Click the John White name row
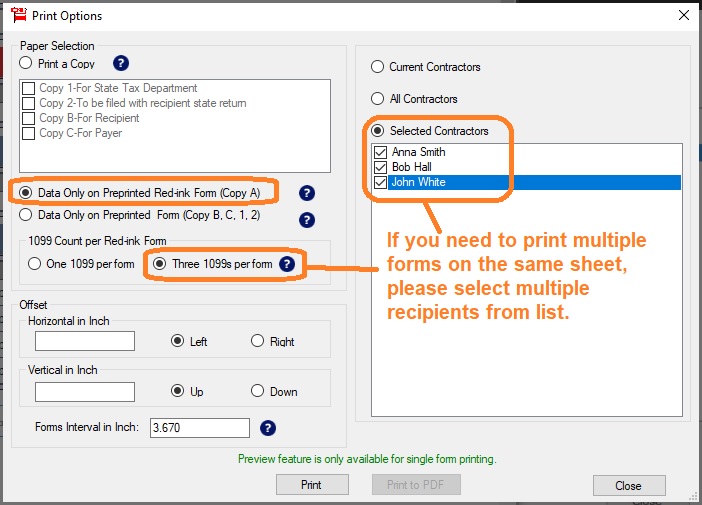This screenshot has width=702, height=505. (x=535, y=183)
